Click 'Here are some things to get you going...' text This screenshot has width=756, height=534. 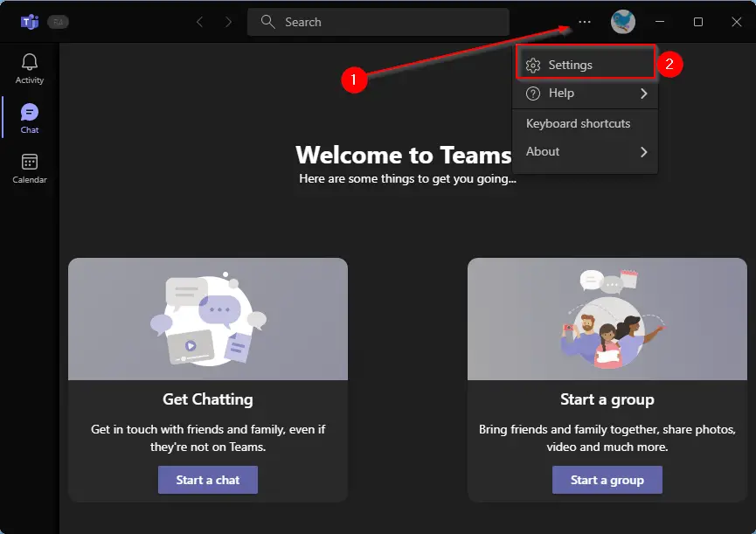click(x=407, y=179)
